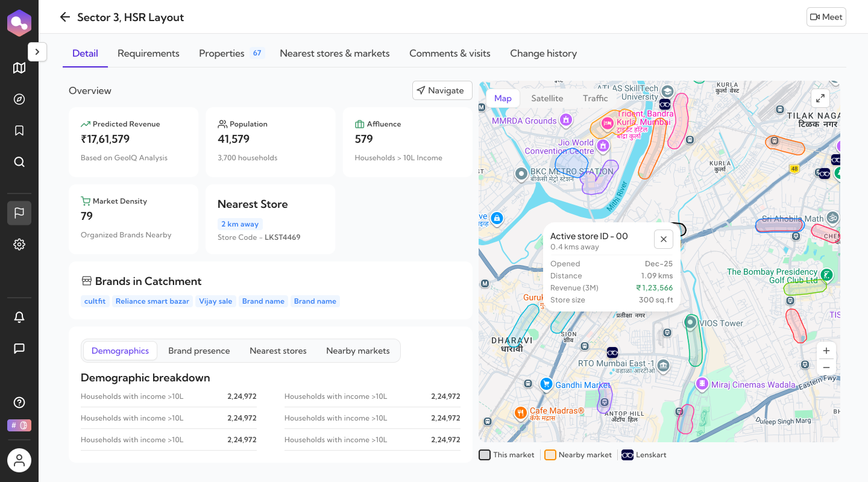Click the Bombay Presidency Golf Club pin
The width and height of the screenshot is (868, 482).
828,275
